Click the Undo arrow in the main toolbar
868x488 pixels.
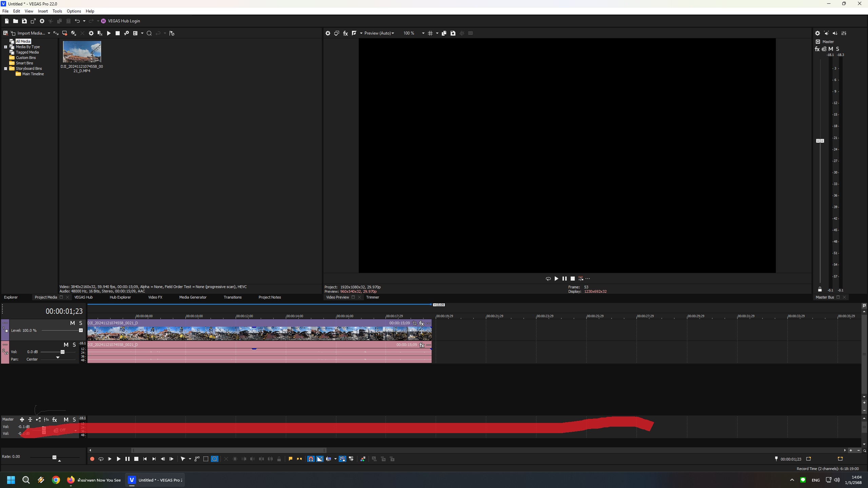(77, 21)
